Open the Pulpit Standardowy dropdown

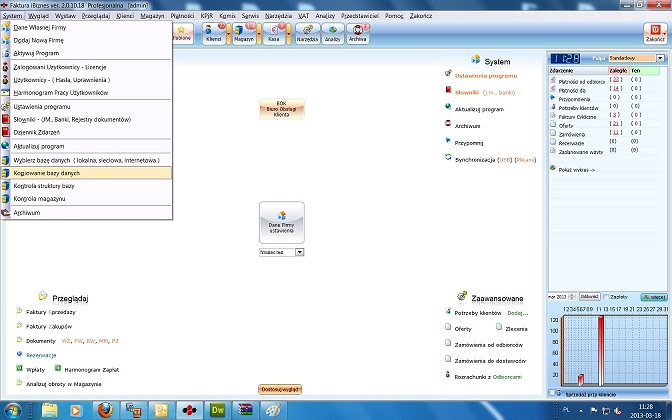tap(660, 58)
